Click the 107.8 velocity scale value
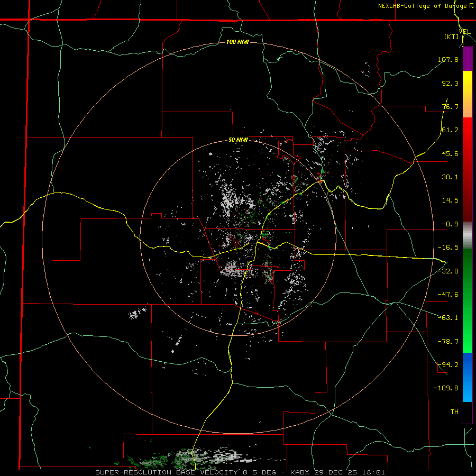476x476 pixels. click(x=448, y=59)
